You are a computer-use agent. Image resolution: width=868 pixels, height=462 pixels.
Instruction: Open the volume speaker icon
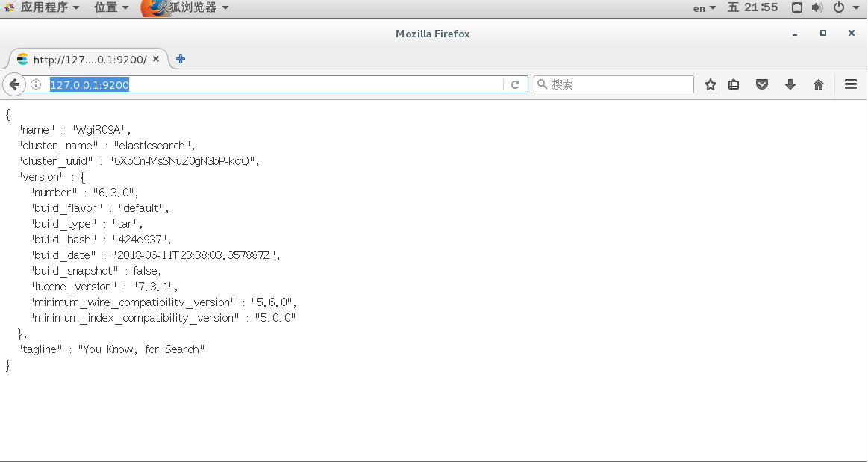[x=817, y=7]
